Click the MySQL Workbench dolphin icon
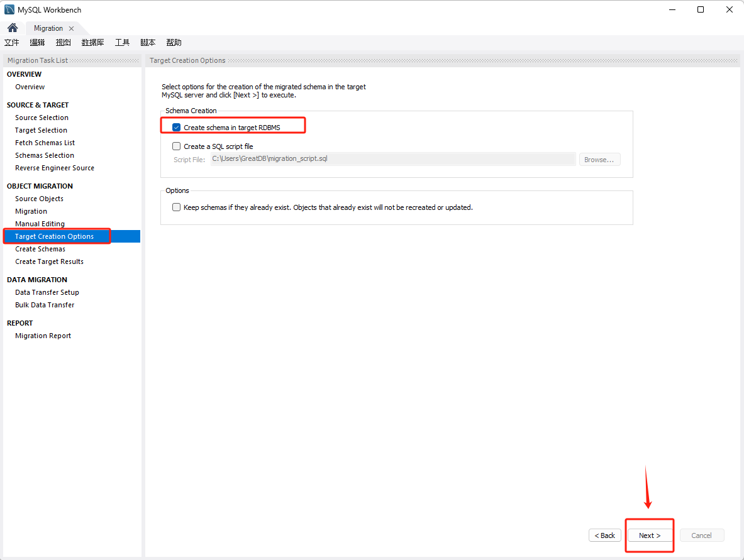 (9, 9)
